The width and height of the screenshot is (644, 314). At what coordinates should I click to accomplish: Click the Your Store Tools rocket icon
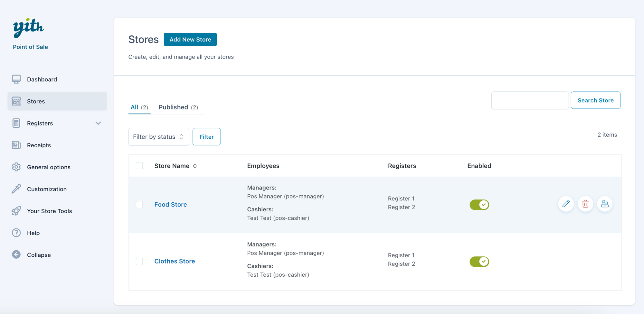click(16, 211)
